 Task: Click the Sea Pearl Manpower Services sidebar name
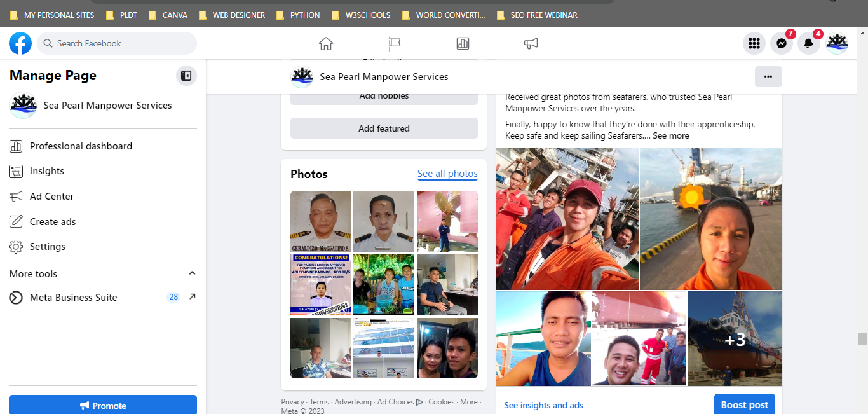coord(107,106)
